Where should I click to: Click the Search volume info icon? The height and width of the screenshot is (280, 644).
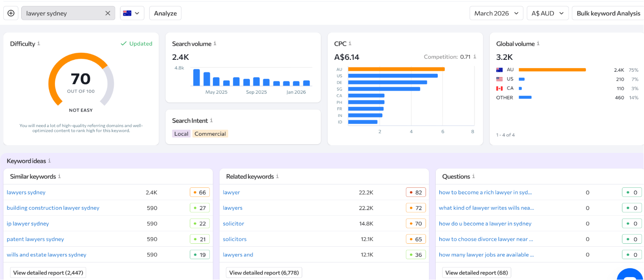point(215,43)
